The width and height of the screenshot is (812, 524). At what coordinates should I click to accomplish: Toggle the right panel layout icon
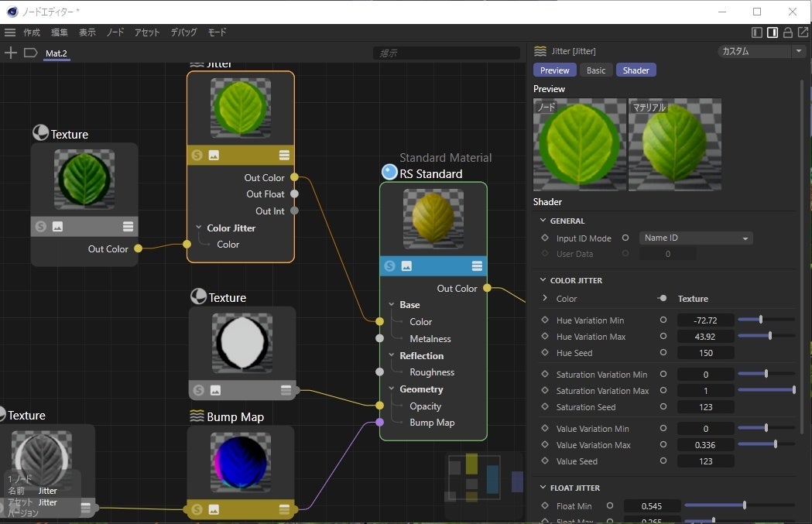pos(773,33)
